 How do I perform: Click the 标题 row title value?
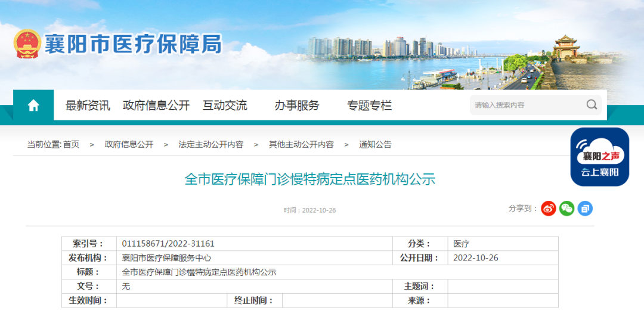(x=199, y=272)
